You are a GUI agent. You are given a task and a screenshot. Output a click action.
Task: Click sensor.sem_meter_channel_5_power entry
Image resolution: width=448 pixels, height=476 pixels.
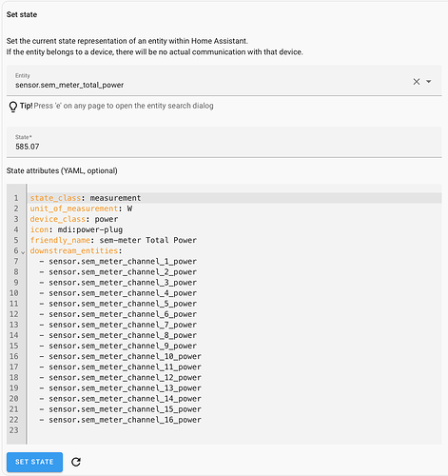tap(123, 304)
